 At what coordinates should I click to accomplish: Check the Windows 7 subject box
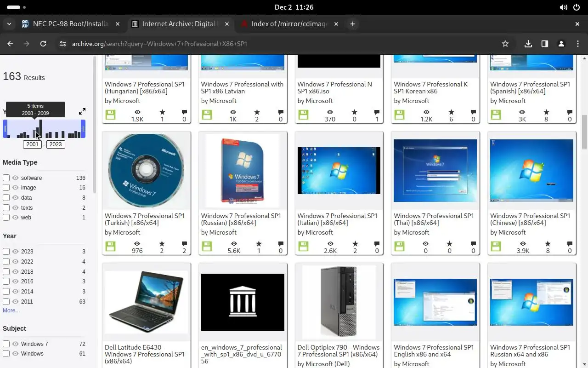coord(6,344)
